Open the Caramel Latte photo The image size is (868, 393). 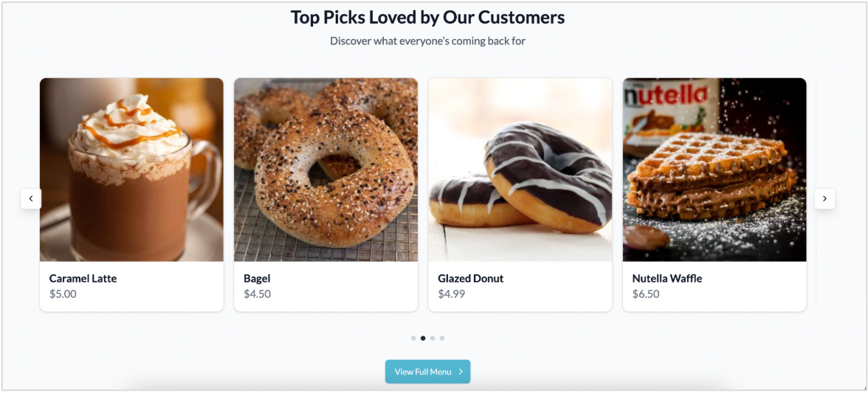click(x=131, y=170)
